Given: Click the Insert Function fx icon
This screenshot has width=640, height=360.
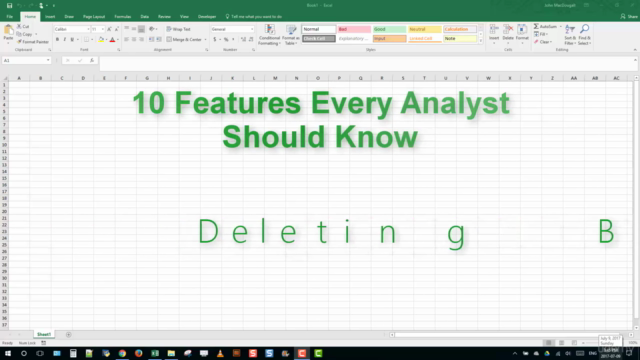Looking at the screenshot, I should (x=92, y=60).
